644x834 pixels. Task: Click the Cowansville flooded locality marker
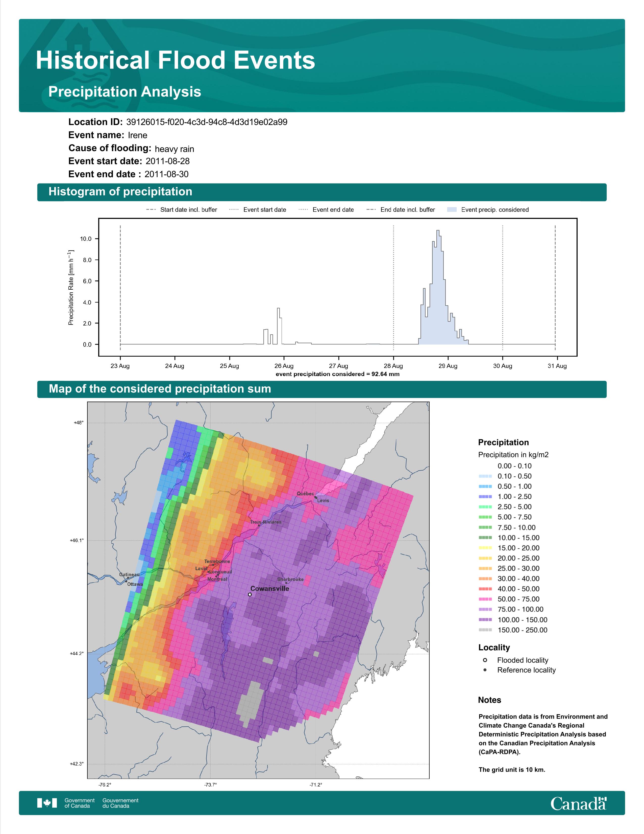tap(250, 594)
